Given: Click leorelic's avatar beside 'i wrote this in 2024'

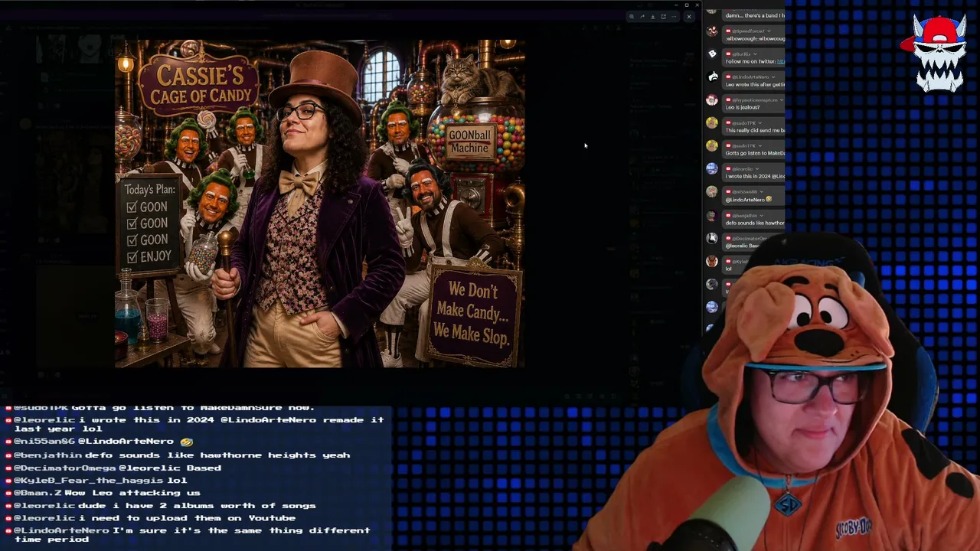Looking at the screenshot, I should pyautogui.click(x=712, y=169).
